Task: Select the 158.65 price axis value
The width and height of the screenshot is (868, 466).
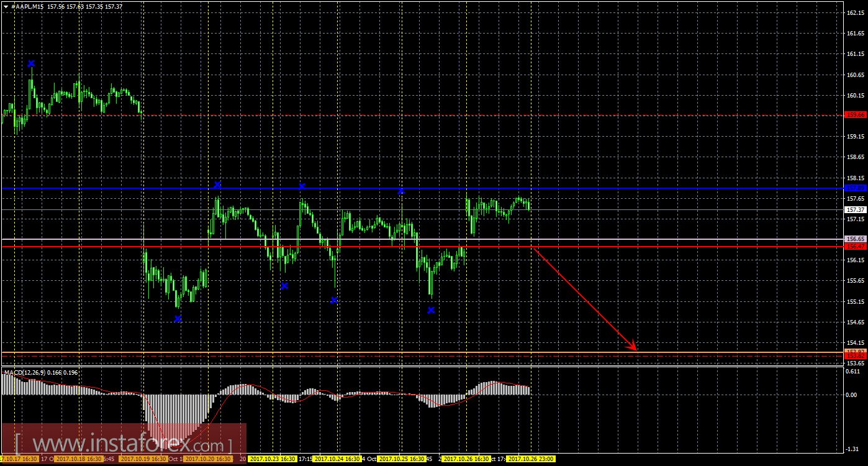Action: (x=856, y=157)
